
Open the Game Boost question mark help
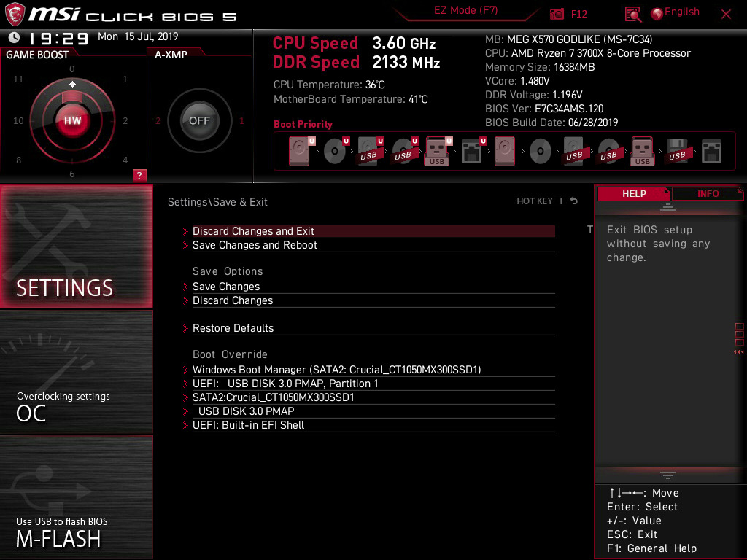click(139, 175)
